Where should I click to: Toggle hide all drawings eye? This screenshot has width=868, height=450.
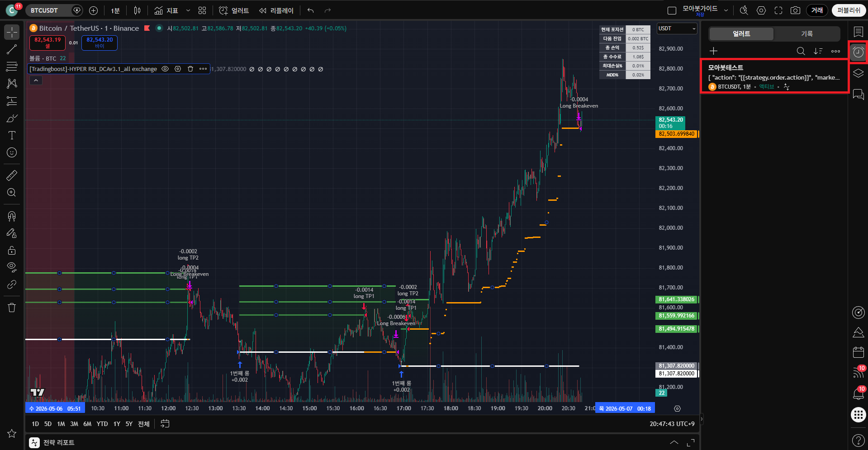click(12, 267)
